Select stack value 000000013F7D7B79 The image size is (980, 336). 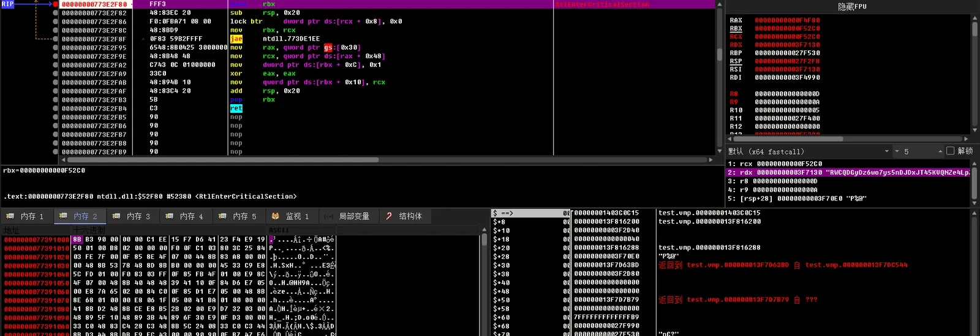pyautogui.click(x=606, y=299)
